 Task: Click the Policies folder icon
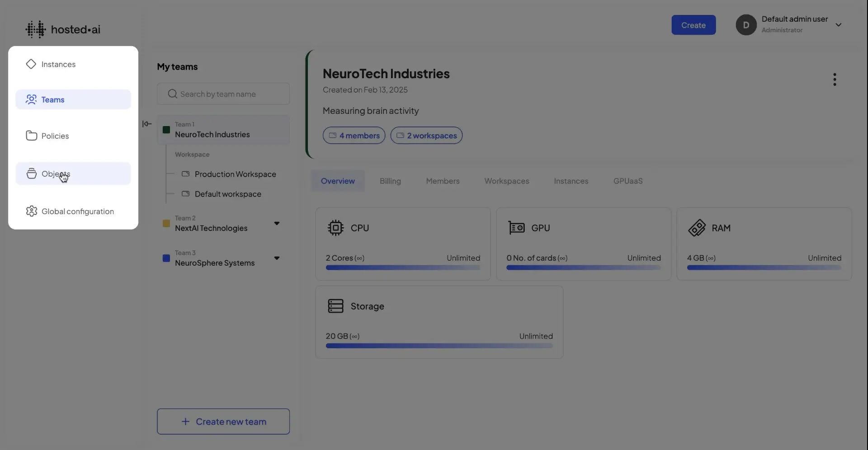point(31,136)
